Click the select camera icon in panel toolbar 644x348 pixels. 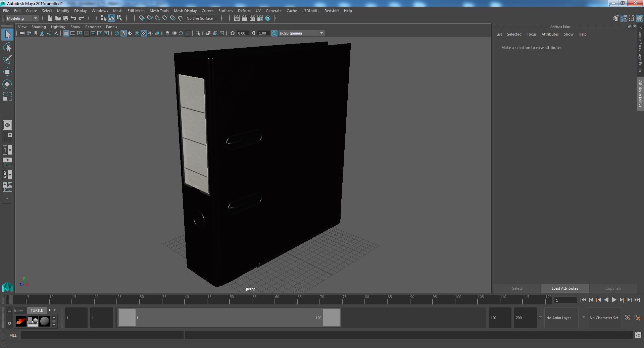[22, 33]
